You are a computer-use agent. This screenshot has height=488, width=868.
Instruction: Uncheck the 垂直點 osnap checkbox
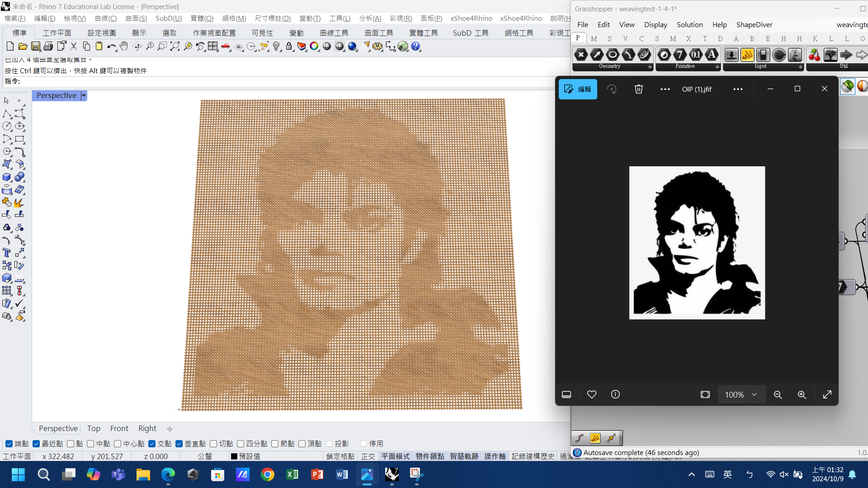coord(179,444)
